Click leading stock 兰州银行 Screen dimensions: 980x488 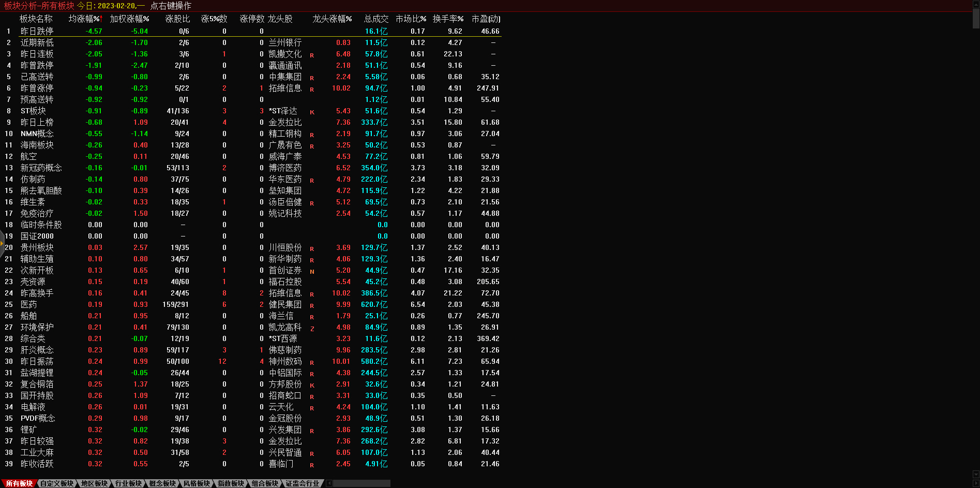pyautogui.click(x=285, y=42)
